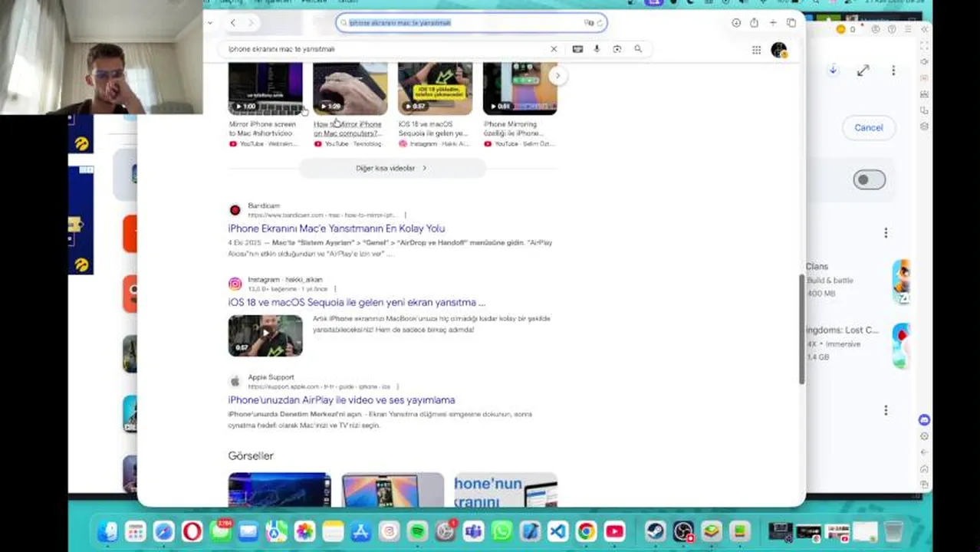Open Steam from the Dock
980x552 pixels.
(655, 531)
